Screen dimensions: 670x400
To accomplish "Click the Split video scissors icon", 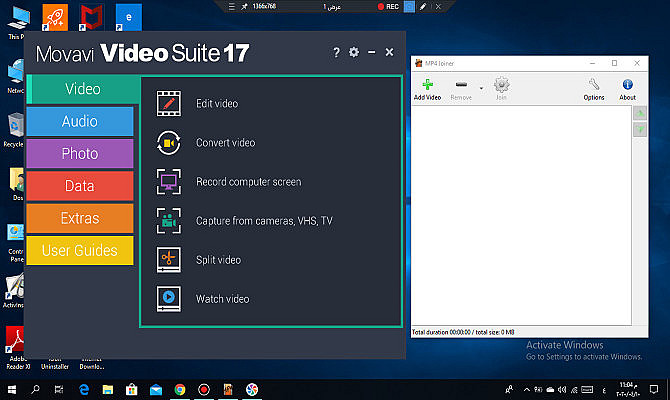I will pos(169,259).
